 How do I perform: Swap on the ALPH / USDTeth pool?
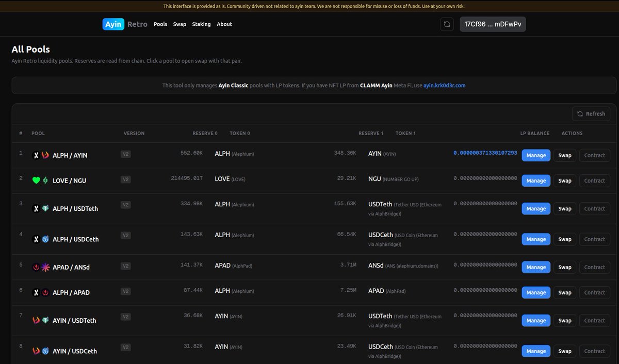[565, 209]
